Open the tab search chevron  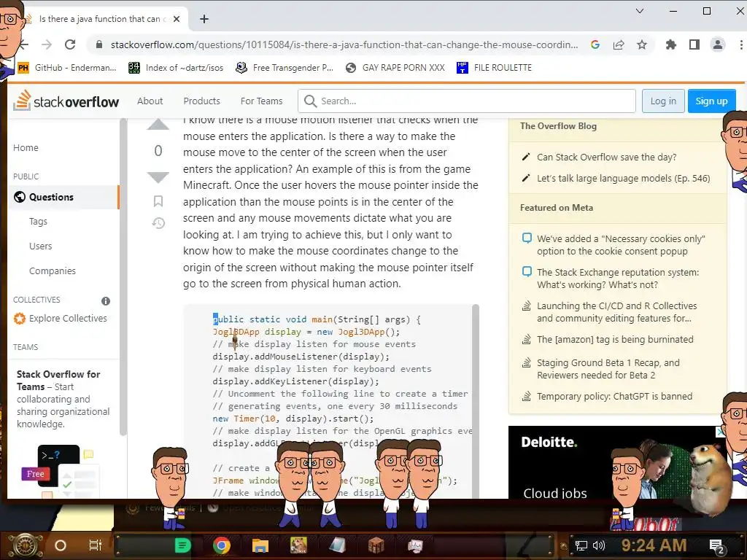click(x=639, y=11)
